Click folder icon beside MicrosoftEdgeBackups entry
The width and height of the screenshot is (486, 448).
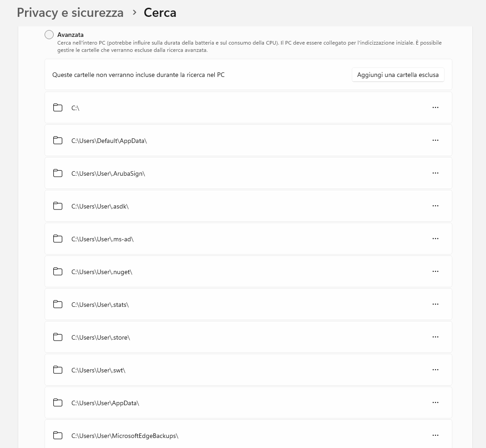[x=58, y=435]
